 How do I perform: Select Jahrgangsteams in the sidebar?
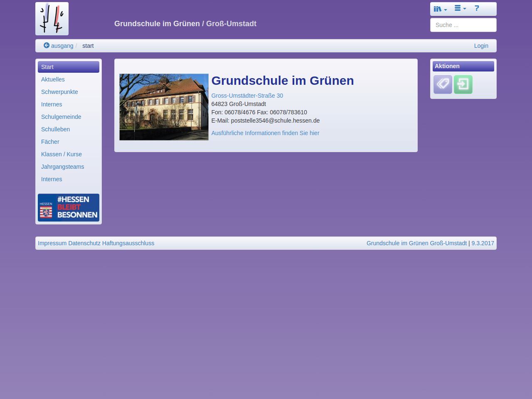[x=62, y=167]
